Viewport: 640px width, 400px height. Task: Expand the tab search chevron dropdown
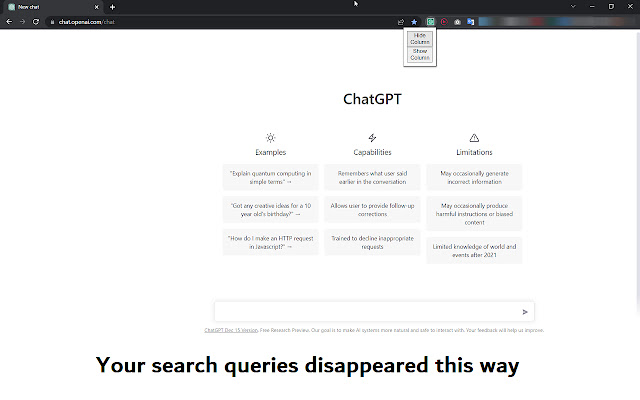click(x=572, y=6)
